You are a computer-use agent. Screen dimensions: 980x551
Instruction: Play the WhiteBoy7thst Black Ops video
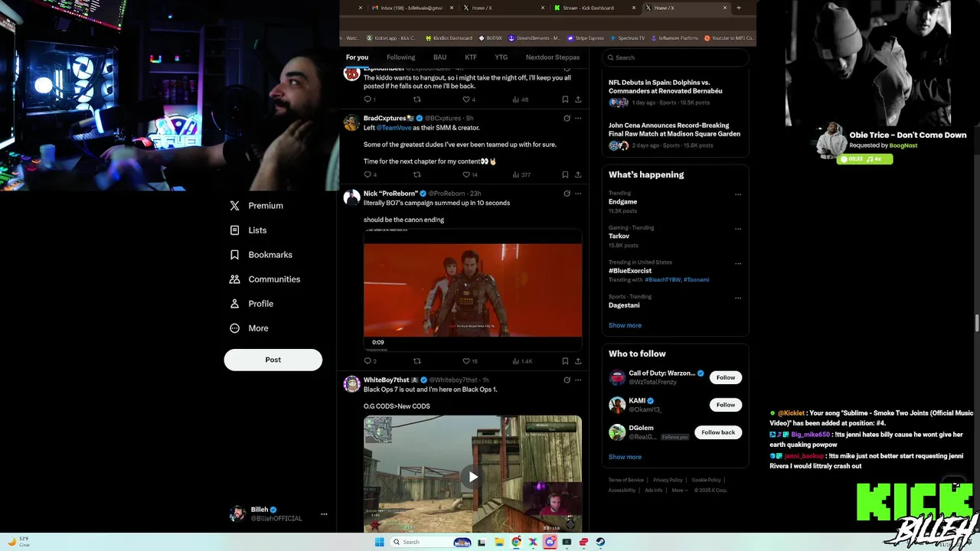(x=473, y=477)
